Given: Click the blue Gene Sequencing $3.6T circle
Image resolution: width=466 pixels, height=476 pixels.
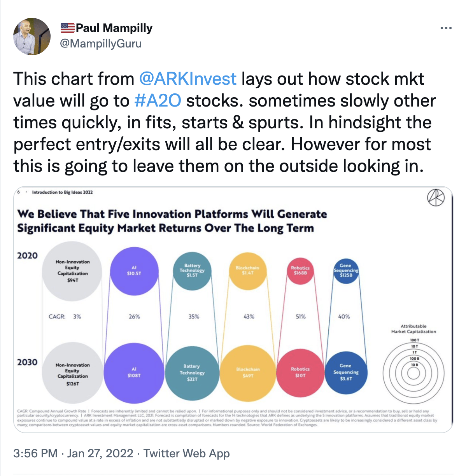Looking at the screenshot, I should tap(346, 373).
